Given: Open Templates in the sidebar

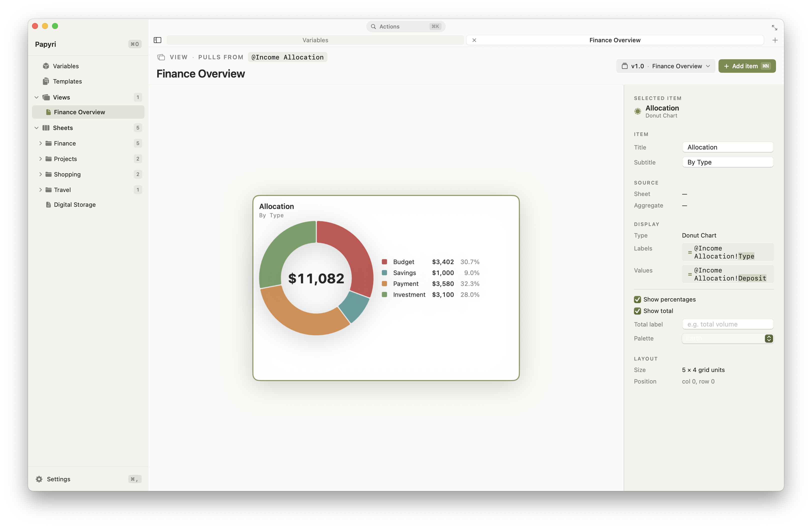Looking at the screenshot, I should pyautogui.click(x=88, y=81).
